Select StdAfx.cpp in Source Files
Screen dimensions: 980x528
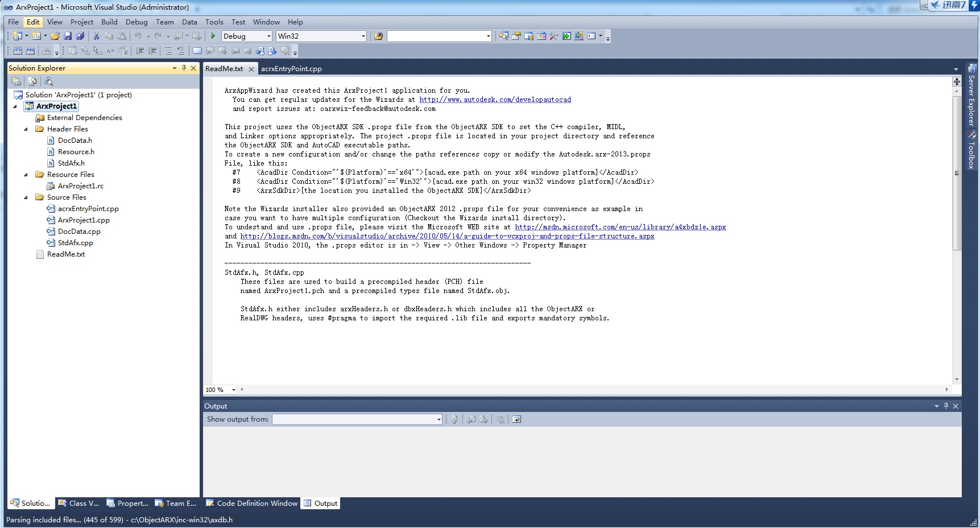(75, 243)
